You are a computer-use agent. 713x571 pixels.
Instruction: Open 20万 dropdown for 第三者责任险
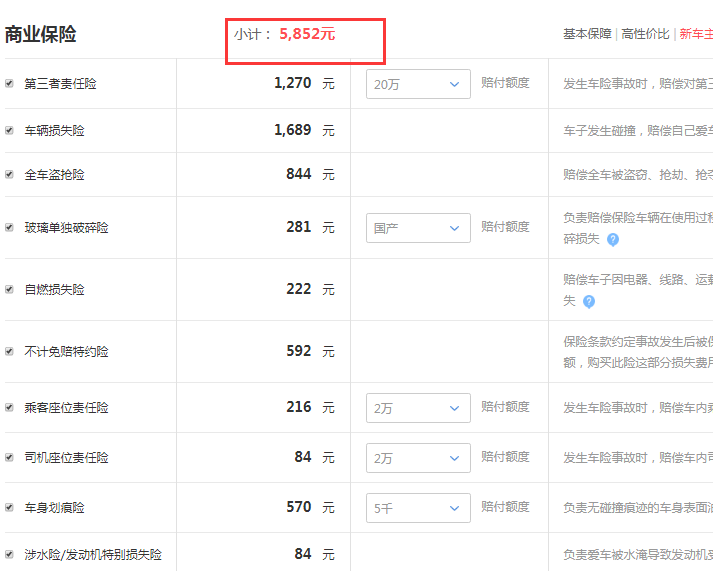[418, 84]
